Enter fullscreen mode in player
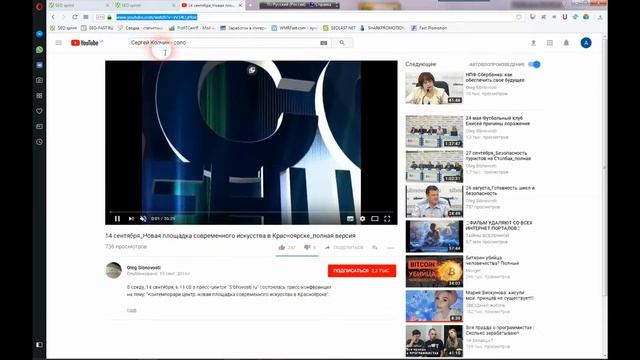Image resolution: width=640 pixels, height=360 pixels. [387, 219]
